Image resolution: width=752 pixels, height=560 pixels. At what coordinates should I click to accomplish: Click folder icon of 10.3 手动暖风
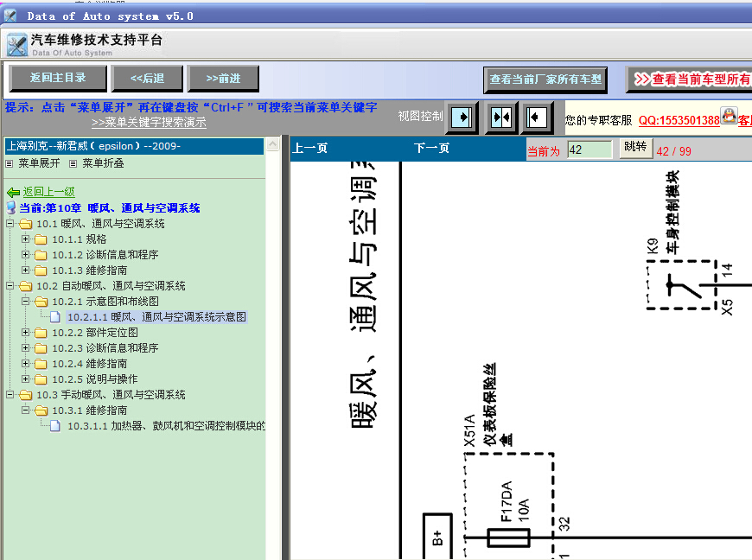coord(26,395)
